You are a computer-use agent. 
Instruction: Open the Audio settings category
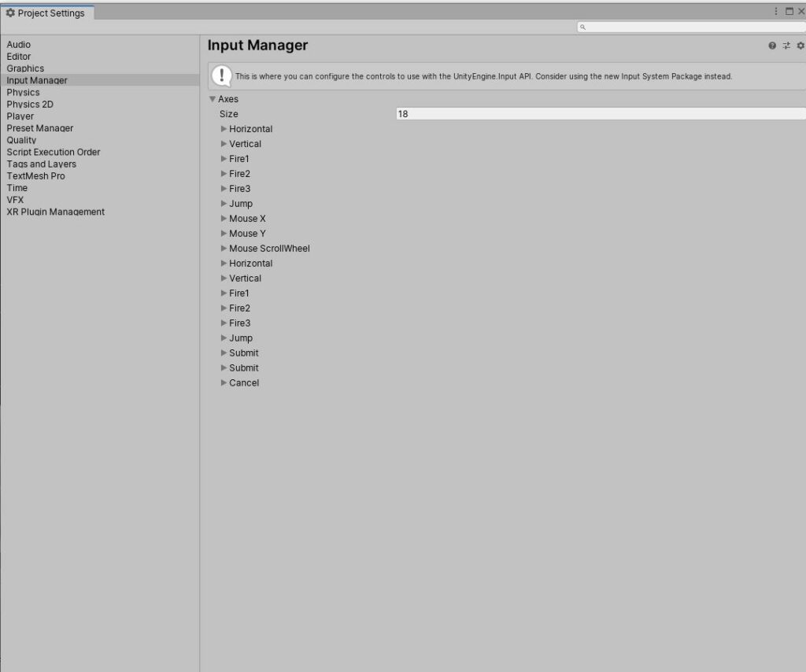tap(19, 45)
